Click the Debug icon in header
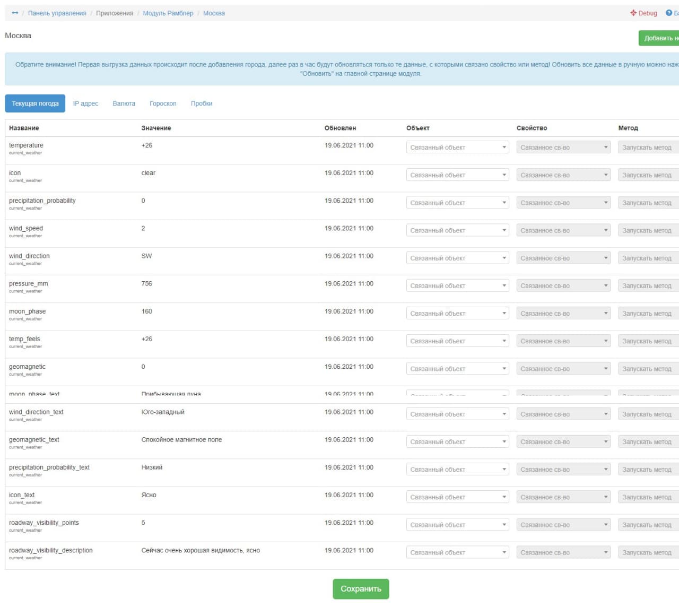Viewport: 679px width, 616px height. 633,13
